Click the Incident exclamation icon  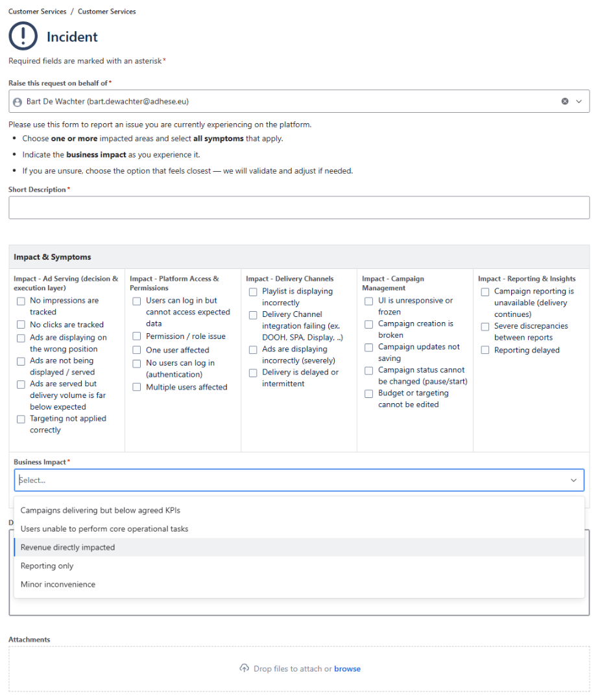tap(23, 36)
